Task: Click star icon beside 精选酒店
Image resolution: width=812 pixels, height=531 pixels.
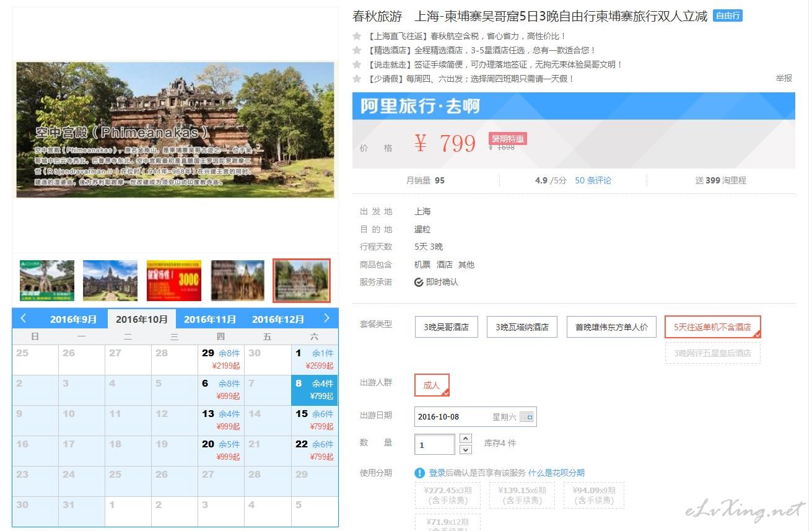Action: (357, 50)
